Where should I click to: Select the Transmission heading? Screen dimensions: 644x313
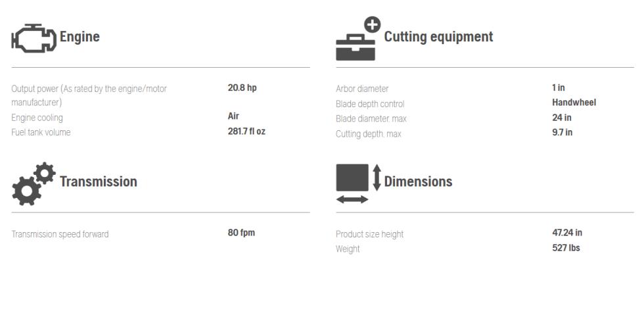[x=99, y=181]
